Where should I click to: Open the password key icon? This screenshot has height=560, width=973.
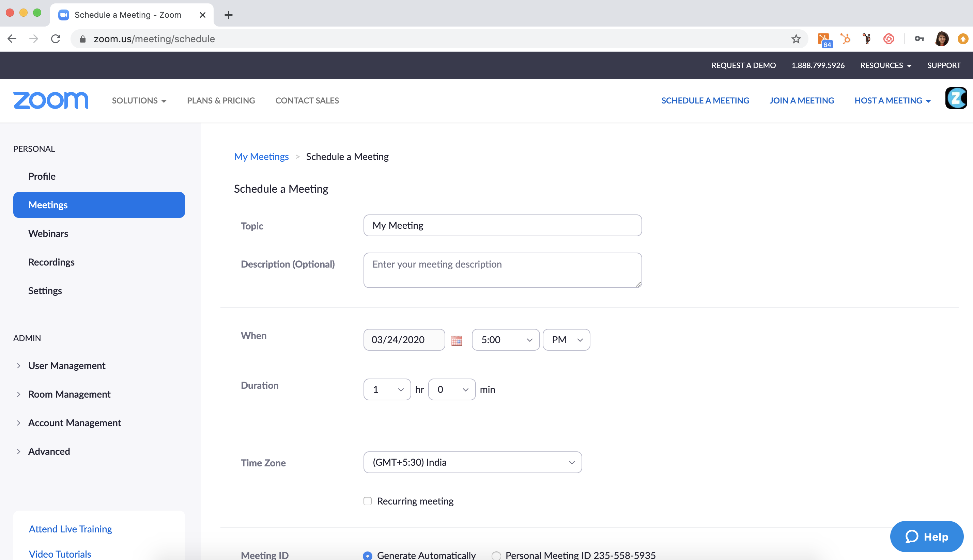click(919, 39)
